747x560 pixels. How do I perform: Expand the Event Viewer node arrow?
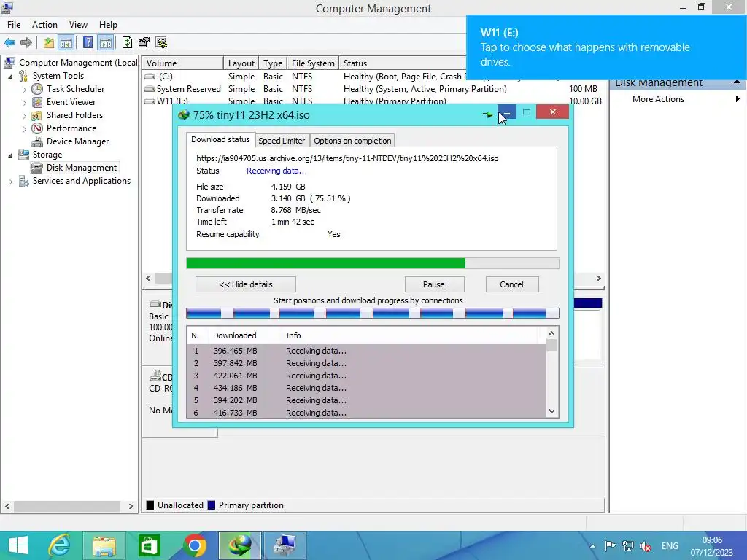24,102
